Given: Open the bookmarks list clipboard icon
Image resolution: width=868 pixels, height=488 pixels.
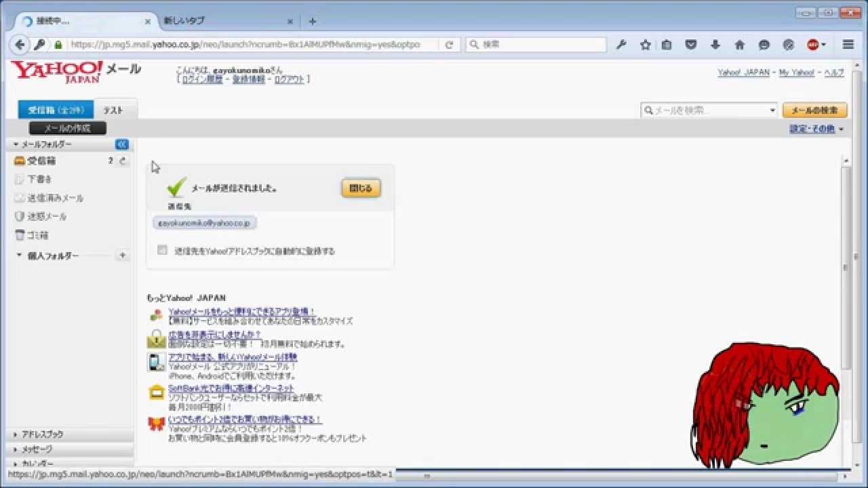Looking at the screenshot, I should [667, 45].
